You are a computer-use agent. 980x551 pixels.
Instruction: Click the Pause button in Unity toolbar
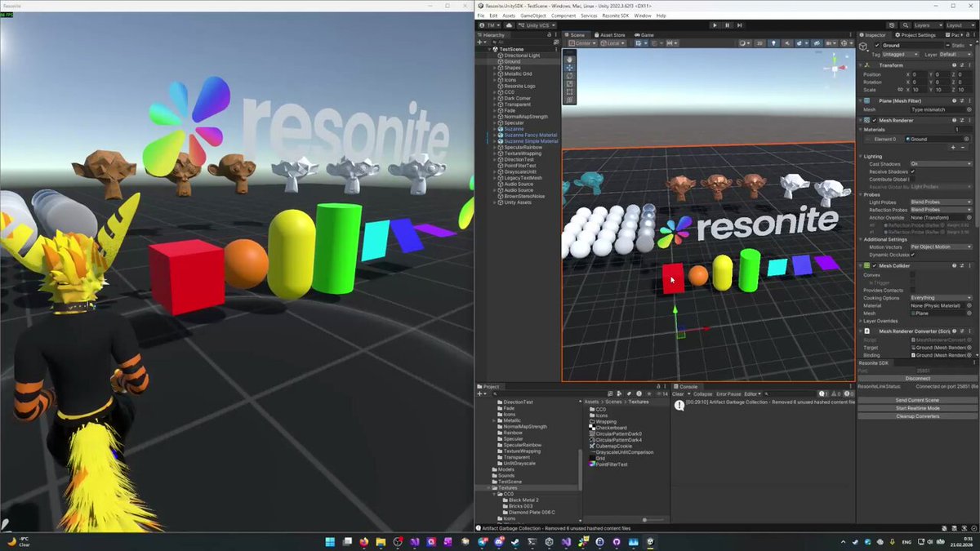coord(727,25)
